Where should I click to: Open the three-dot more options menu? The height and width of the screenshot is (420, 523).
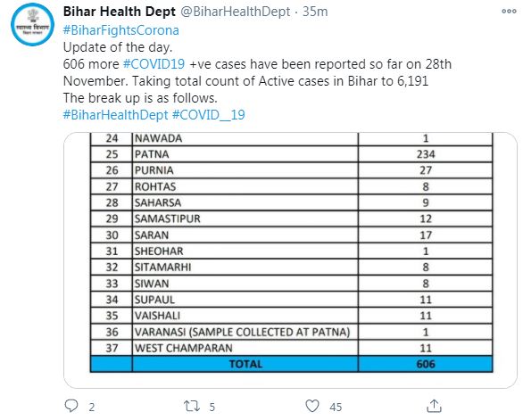(x=509, y=12)
